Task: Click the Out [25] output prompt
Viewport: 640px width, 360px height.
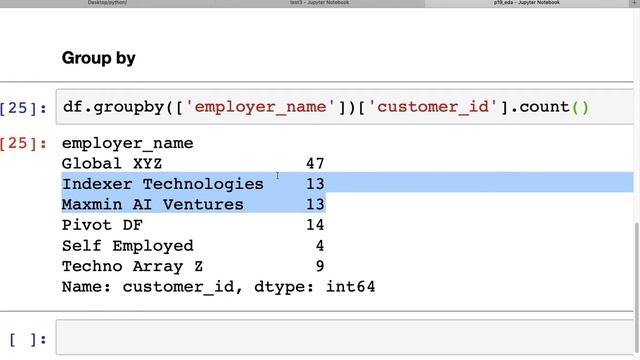Action: (x=23, y=144)
